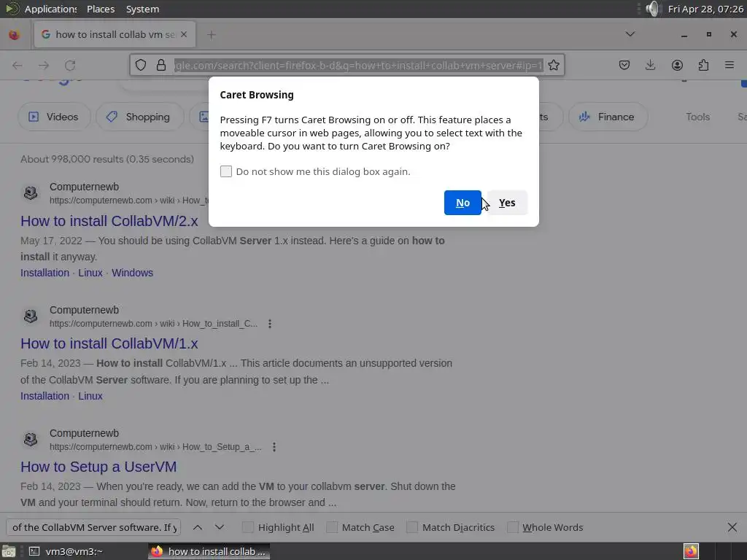Expand the list all tabs chevron
The image size is (747, 560).
pos(630,34)
